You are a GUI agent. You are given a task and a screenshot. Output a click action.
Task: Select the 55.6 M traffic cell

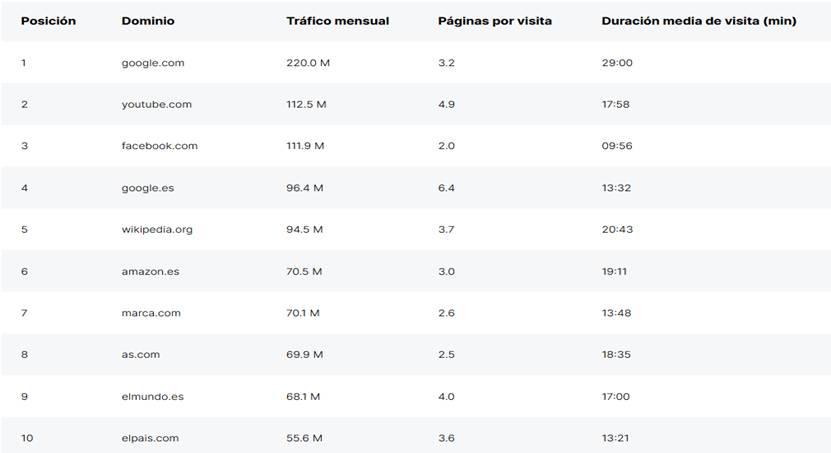(304, 438)
